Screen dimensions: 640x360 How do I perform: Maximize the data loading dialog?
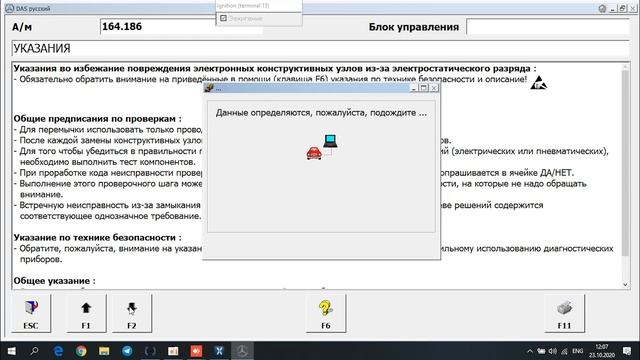[424, 88]
